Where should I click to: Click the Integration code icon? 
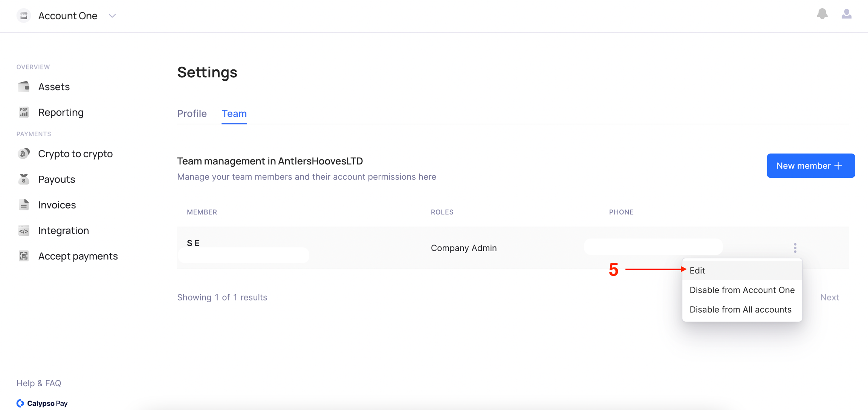[x=24, y=230]
